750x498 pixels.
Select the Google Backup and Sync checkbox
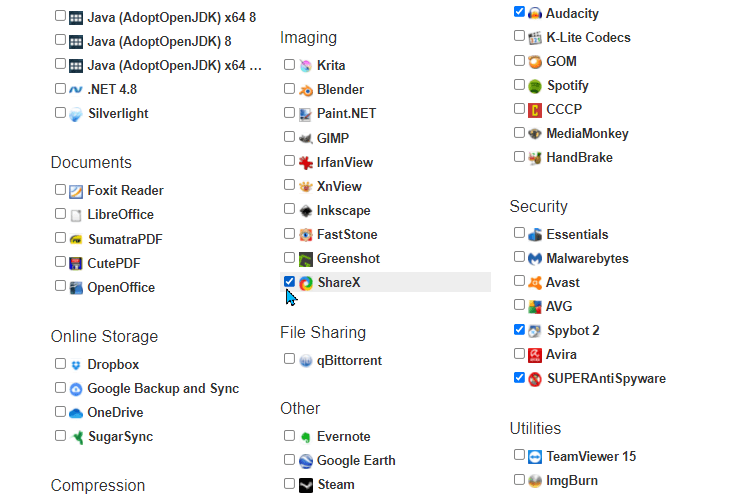coord(60,387)
